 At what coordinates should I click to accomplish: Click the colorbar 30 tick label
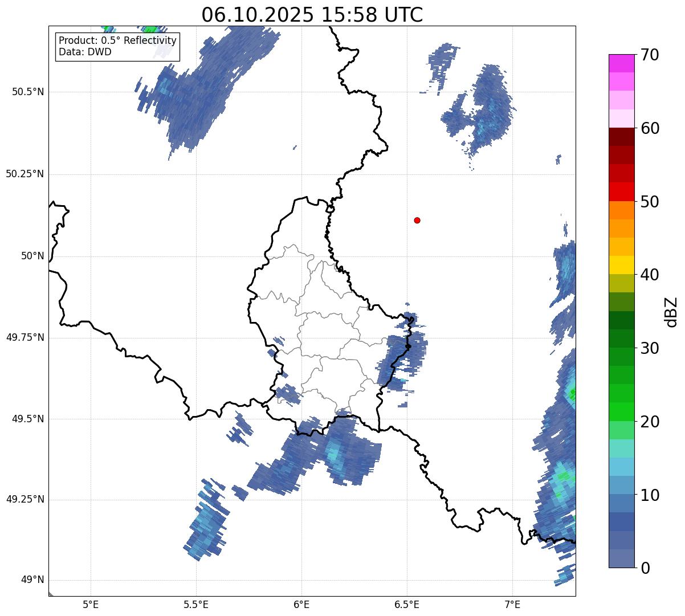click(x=650, y=348)
